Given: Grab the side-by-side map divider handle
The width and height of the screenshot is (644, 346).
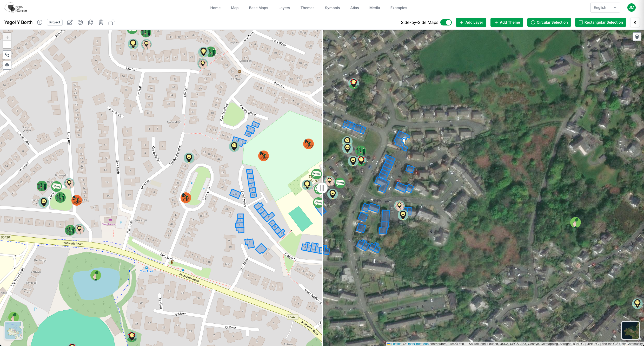Looking at the screenshot, I should click(322, 188).
